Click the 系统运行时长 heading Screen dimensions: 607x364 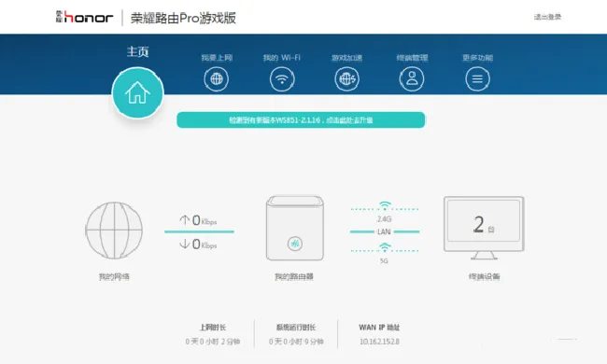tap(296, 328)
